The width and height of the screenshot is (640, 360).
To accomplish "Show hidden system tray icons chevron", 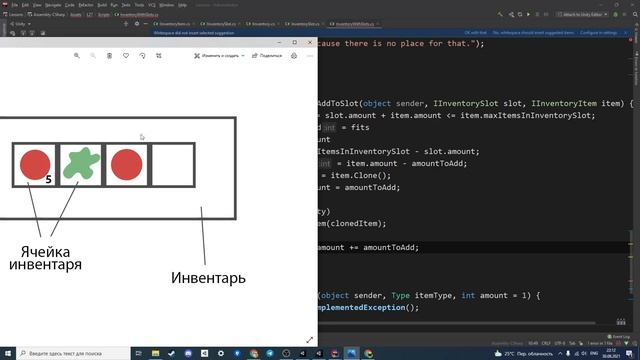I will (x=560, y=353).
